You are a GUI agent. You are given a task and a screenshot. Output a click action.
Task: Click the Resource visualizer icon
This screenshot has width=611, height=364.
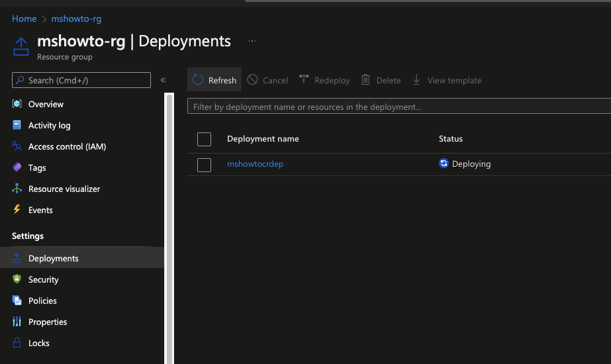pos(17,189)
